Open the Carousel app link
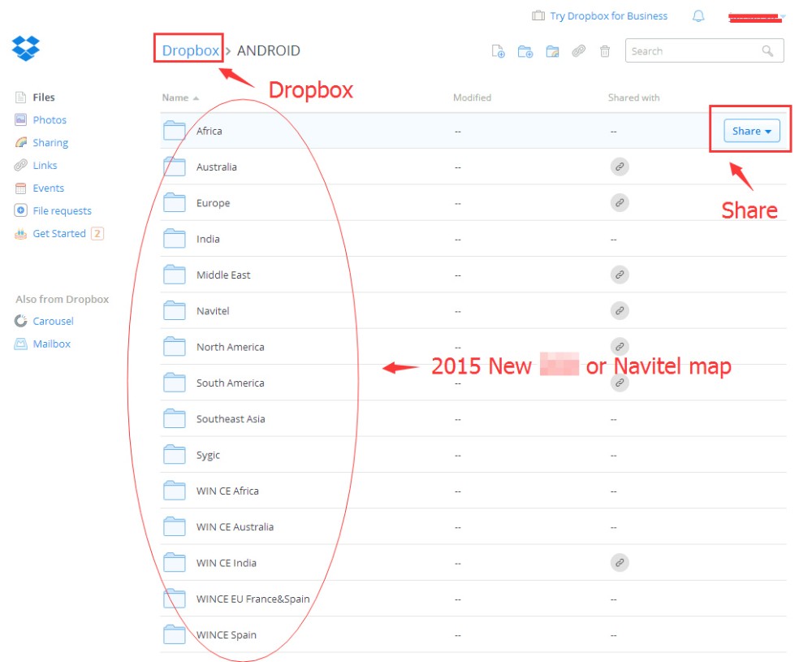 53,322
